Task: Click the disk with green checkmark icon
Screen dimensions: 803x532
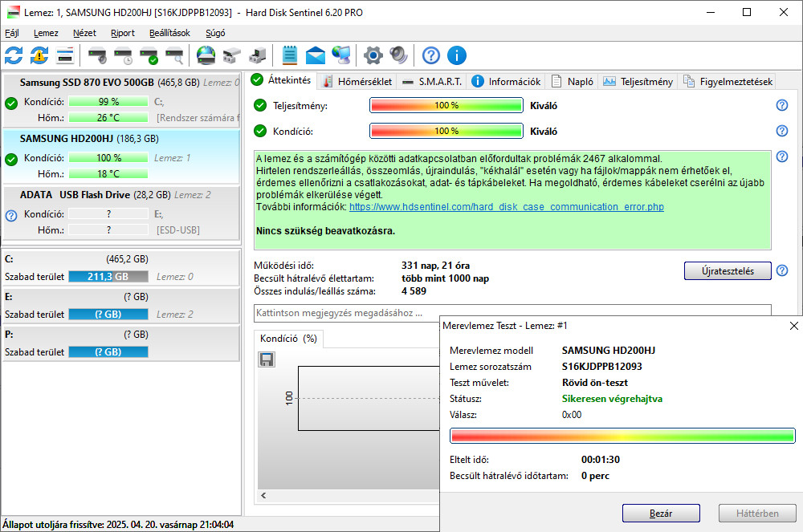Action: tap(149, 55)
